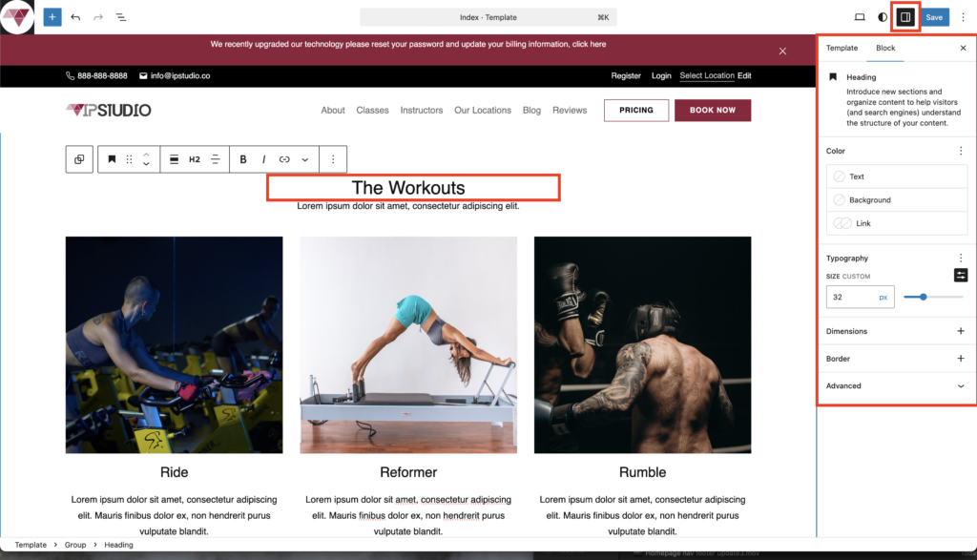Expand the Advanced panel

tap(895, 386)
